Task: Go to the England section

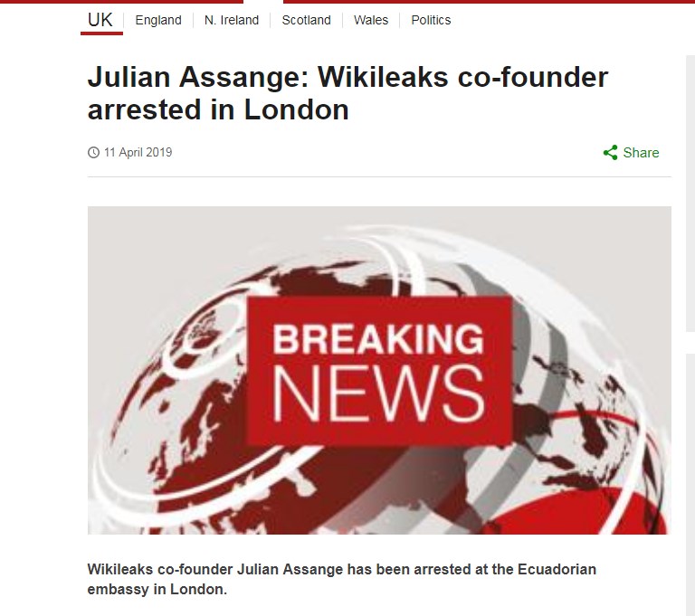Action: point(158,20)
